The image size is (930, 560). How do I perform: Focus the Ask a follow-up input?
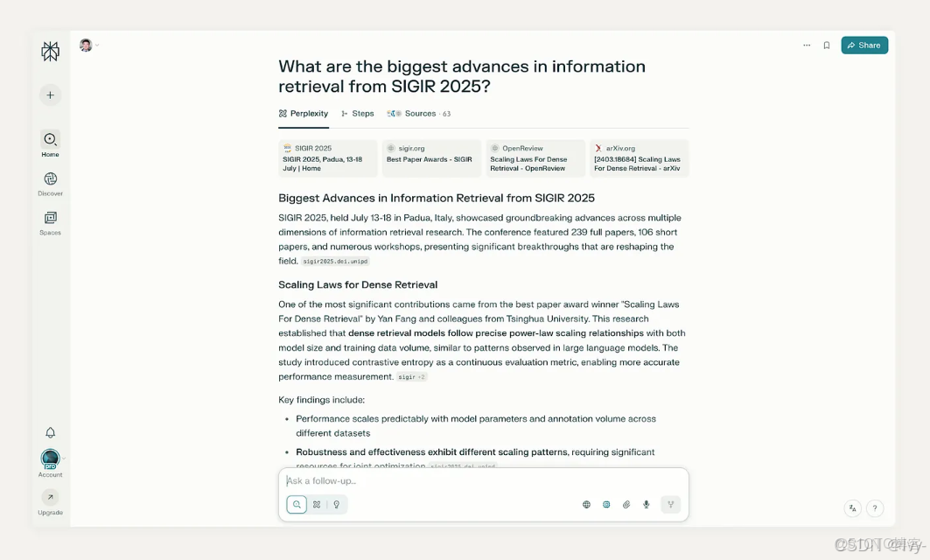tap(484, 480)
